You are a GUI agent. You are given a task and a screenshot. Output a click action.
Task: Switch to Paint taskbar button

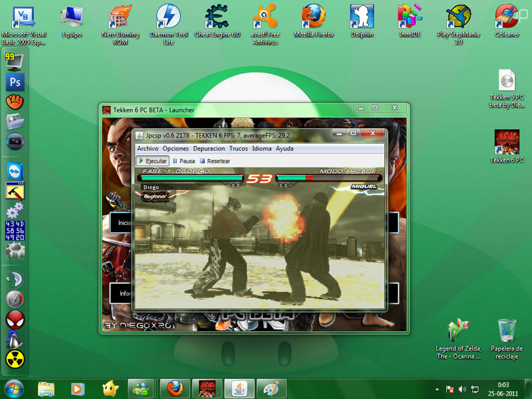[x=271, y=389]
